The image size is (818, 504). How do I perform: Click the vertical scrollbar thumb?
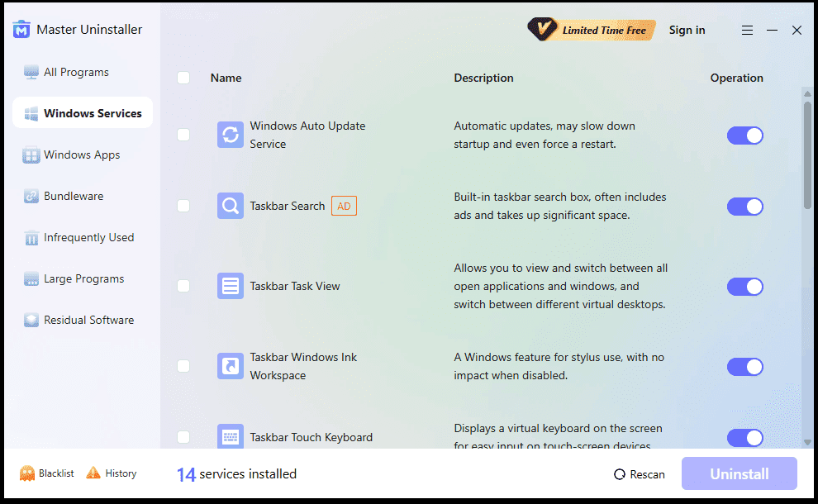pos(807,155)
